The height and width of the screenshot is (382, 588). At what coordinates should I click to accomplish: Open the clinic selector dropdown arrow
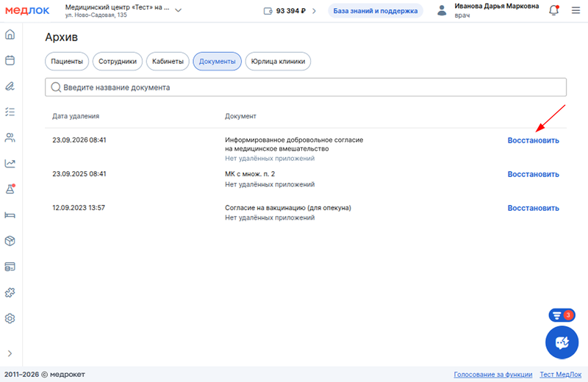tap(179, 10)
